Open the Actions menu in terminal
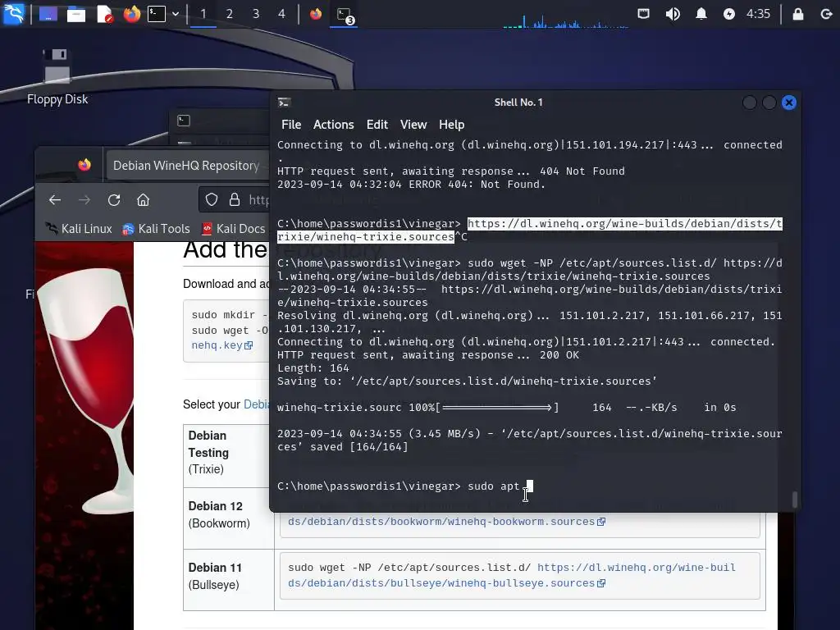The width and height of the screenshot is (840, 630). tap(333, 125)
